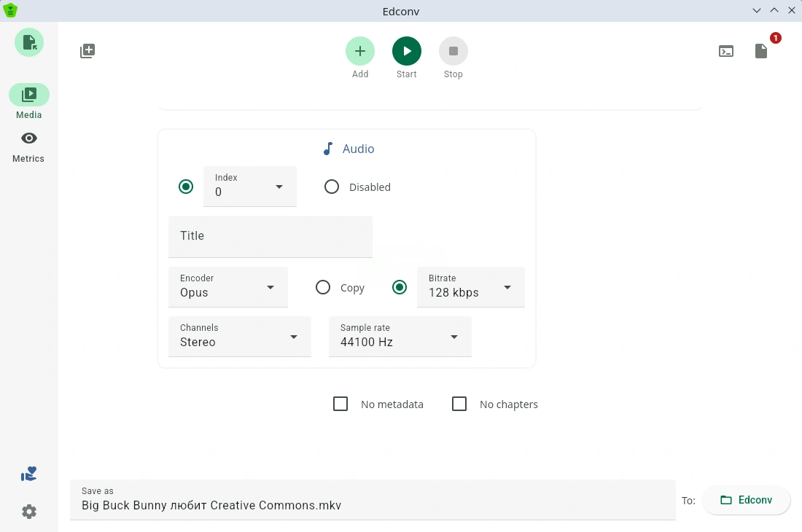Open the logs file icon with badge
Image resolution: width=802 pixels, height=532 pixels.
(x=761, y=51)
